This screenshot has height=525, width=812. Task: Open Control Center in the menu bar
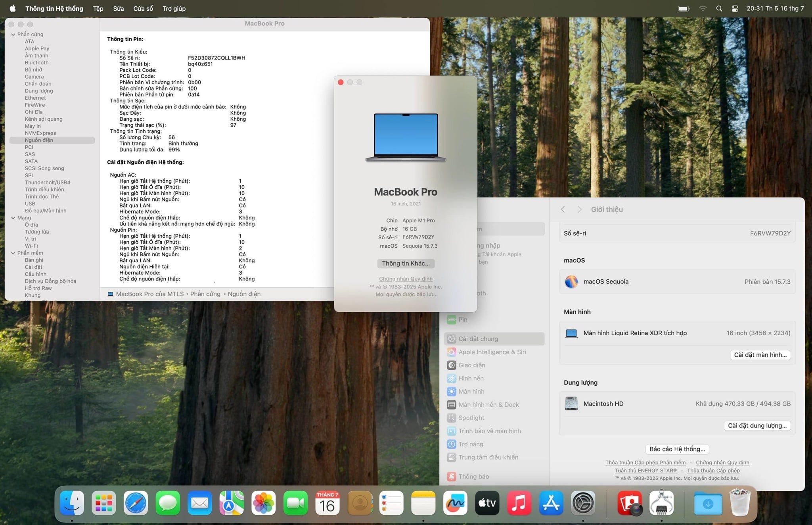[735, 8]
